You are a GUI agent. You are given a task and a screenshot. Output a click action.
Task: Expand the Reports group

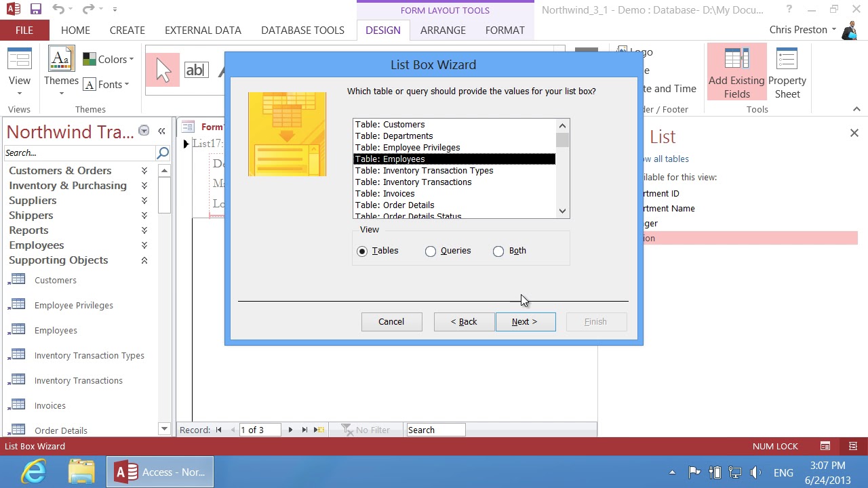(x=144, y=230)
